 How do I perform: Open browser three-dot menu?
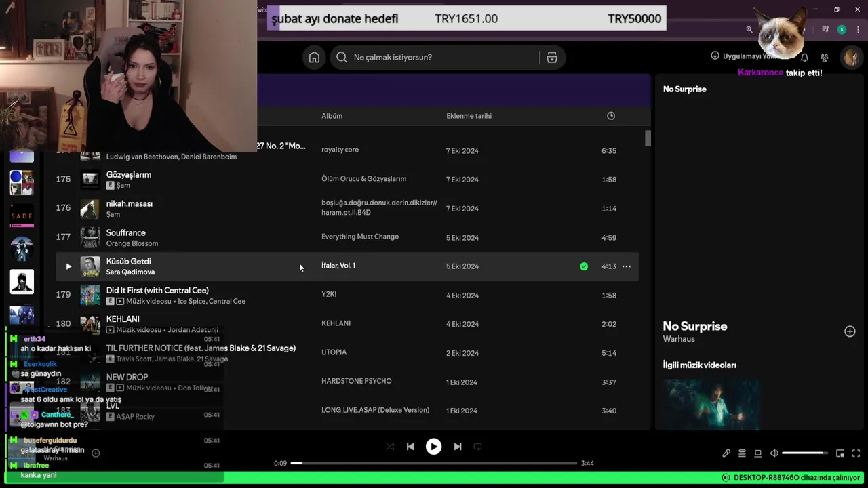[x=858, y=29]
